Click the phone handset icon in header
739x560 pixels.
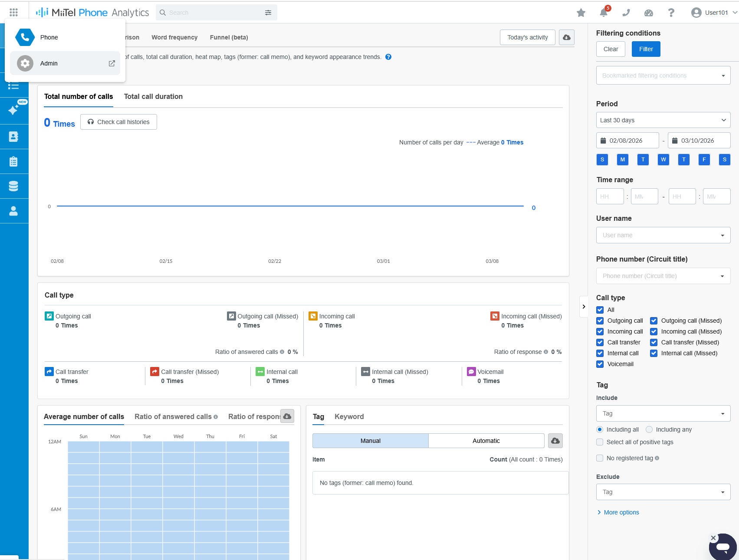click(626, 13)
